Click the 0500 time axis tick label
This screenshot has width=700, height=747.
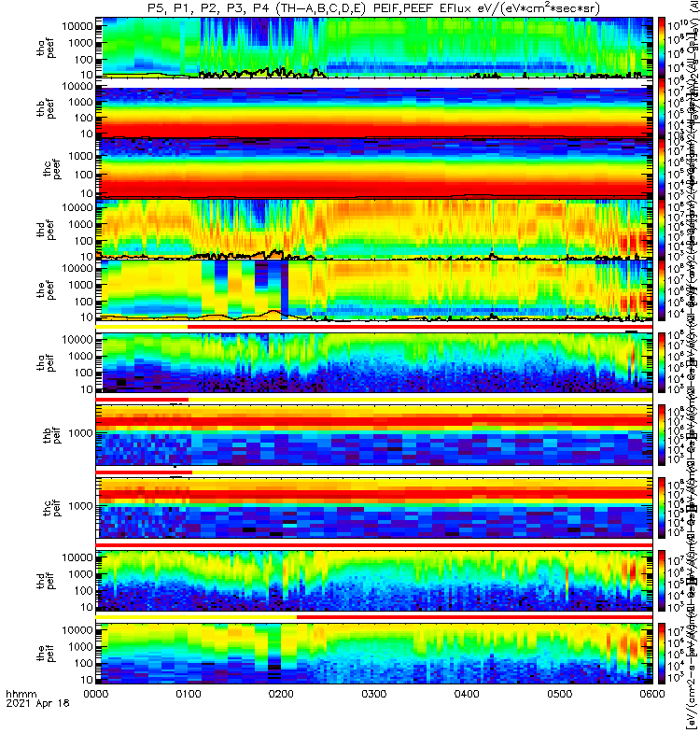(559, 694)
